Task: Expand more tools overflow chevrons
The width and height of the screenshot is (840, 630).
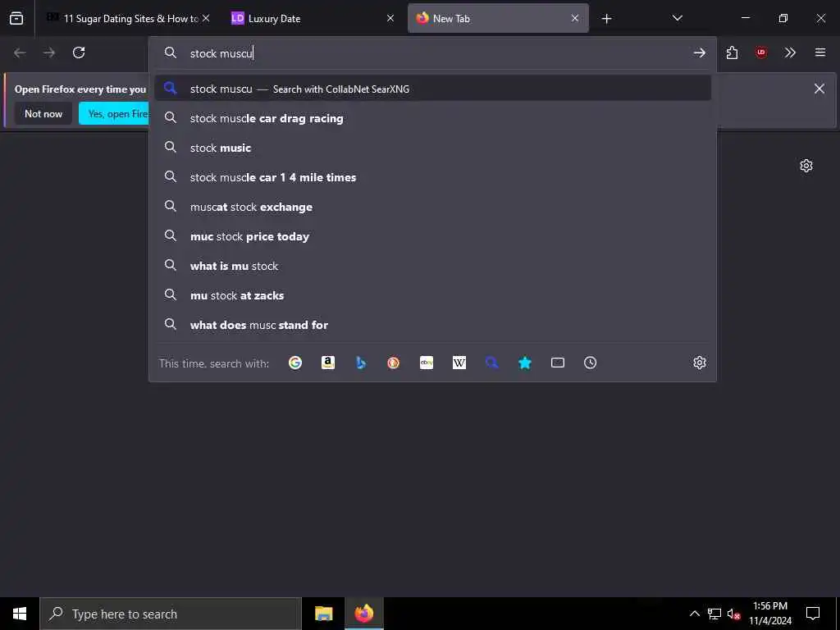Action: tap(790, 52)
